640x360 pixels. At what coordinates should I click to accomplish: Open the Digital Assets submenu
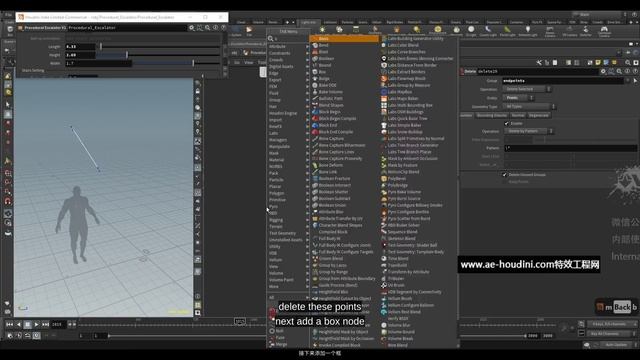click(288, 67)
